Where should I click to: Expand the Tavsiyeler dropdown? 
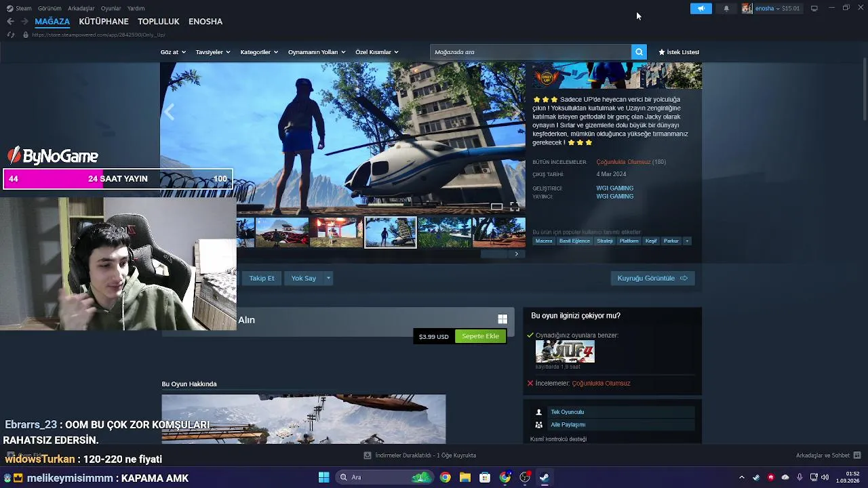pyautogui.click(x=213, y=52)
